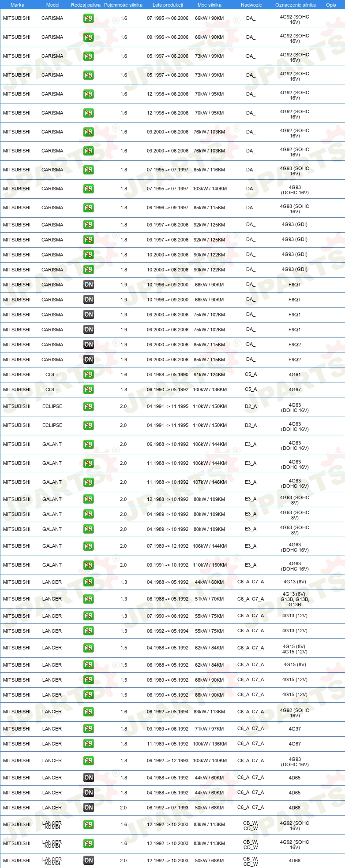Screen dimensions: 345x868
Task: Click the PB fuel icon in Lancer 51kW / 70KM row
Action: pos(89,599)
